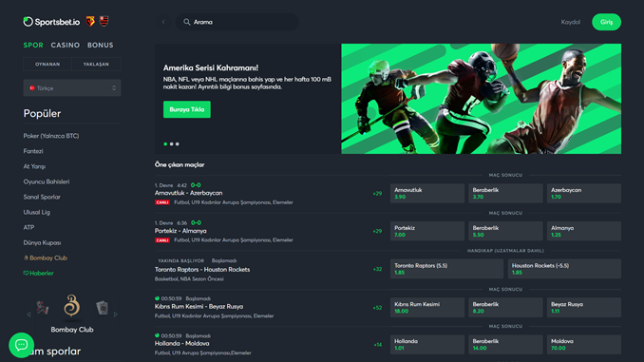The image size is (644, 362).
Task: Click the search magnifier icon
Action: click(x=187, y=22)
